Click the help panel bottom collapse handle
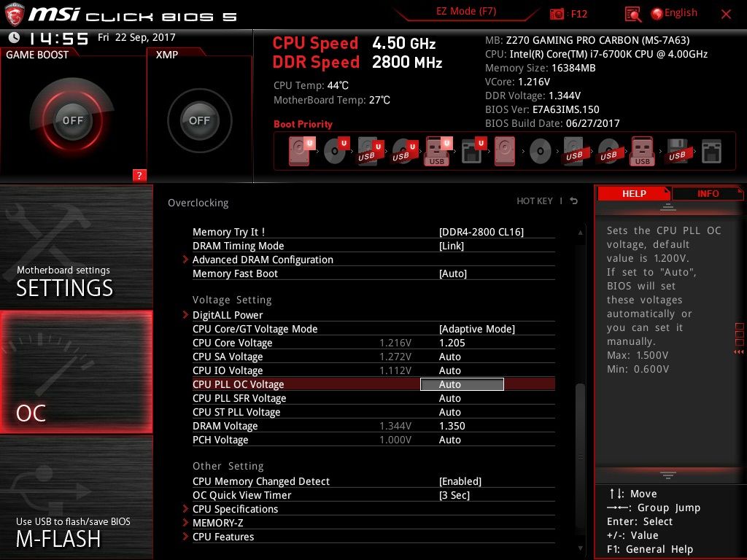Image resolution: width=747 pixels, height=560 pixels. (668, 475)
